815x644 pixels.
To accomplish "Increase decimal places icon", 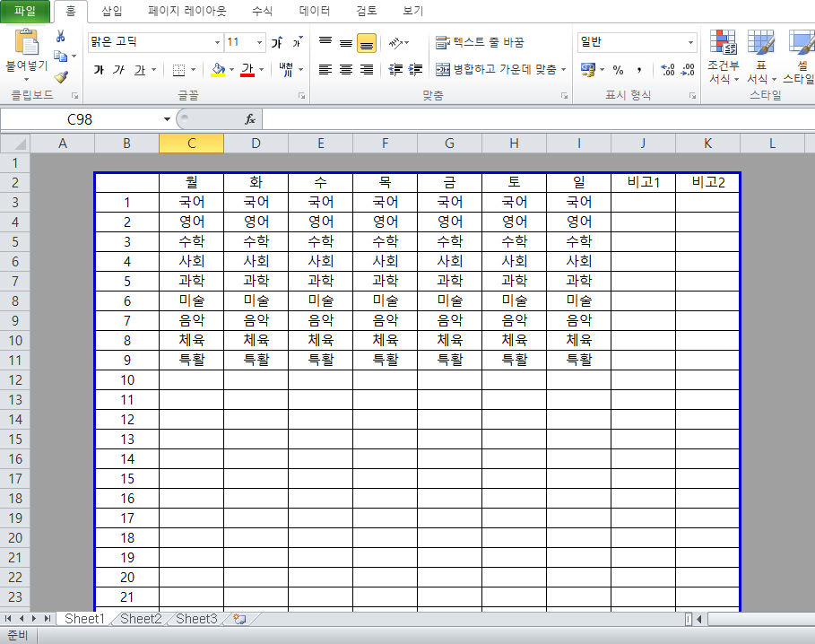I will (668, 70).
